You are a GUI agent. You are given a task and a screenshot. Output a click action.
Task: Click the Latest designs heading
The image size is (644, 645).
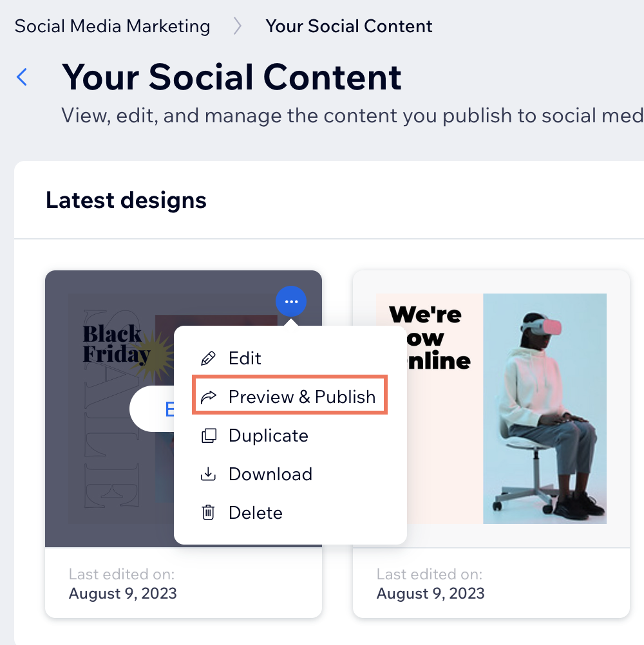tap(126, 200)
